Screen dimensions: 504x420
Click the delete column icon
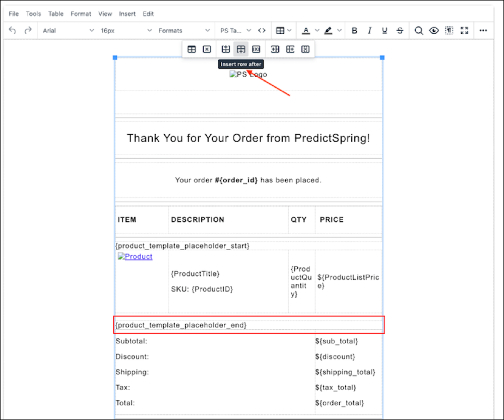click(x=305, y=49)
